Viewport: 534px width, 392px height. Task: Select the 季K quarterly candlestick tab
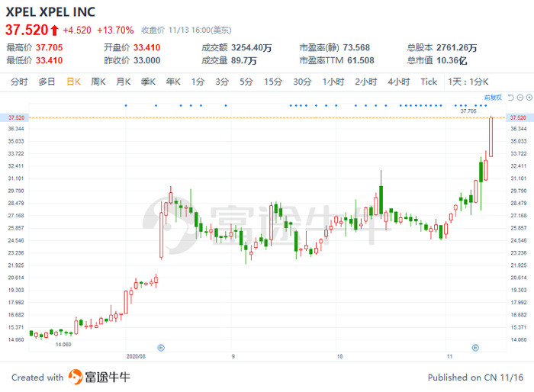tap(148, 82)
